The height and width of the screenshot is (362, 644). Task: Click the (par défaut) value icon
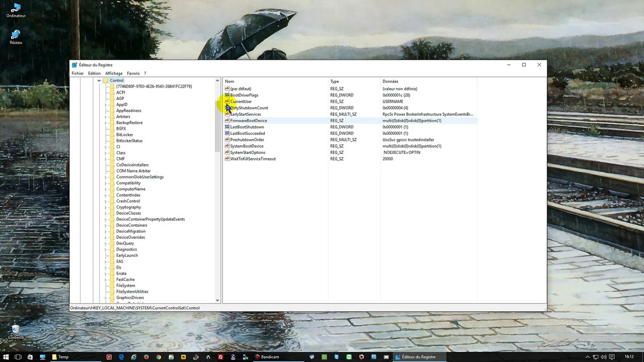pyautogui.click(x=227, y=89)
